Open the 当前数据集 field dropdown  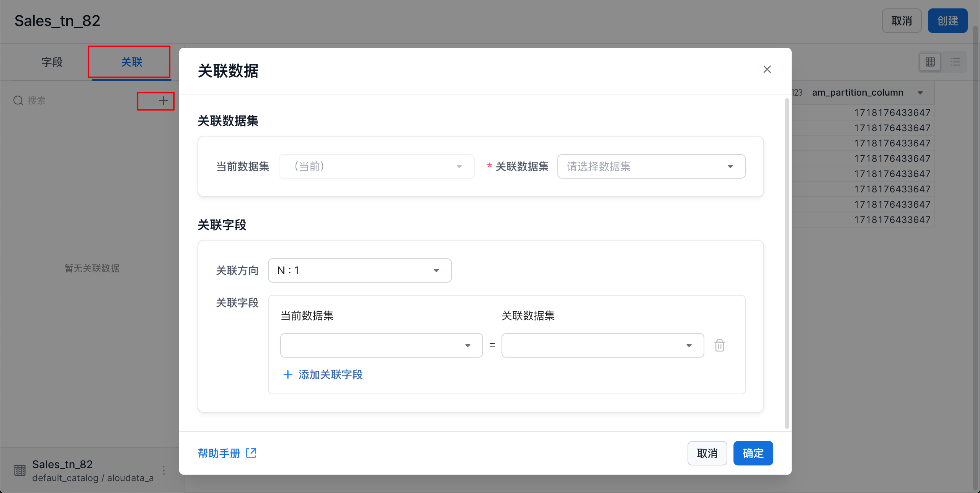point(381,345)
